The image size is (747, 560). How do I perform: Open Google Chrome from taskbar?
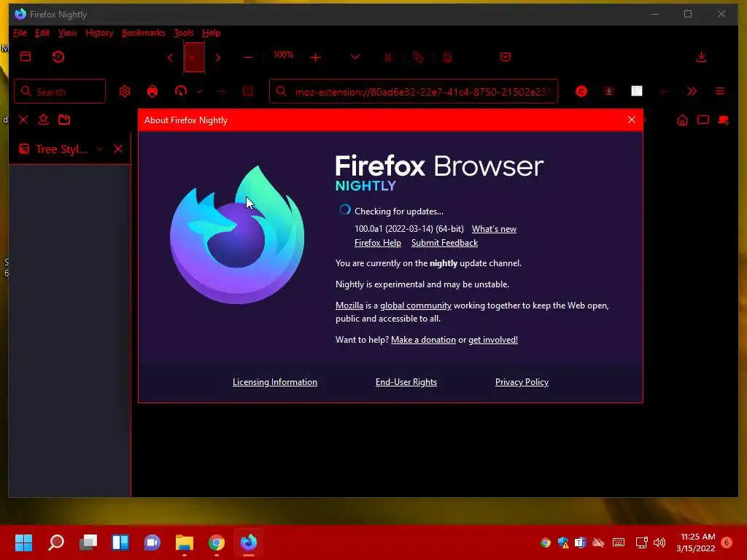click(x=216, y=542)
